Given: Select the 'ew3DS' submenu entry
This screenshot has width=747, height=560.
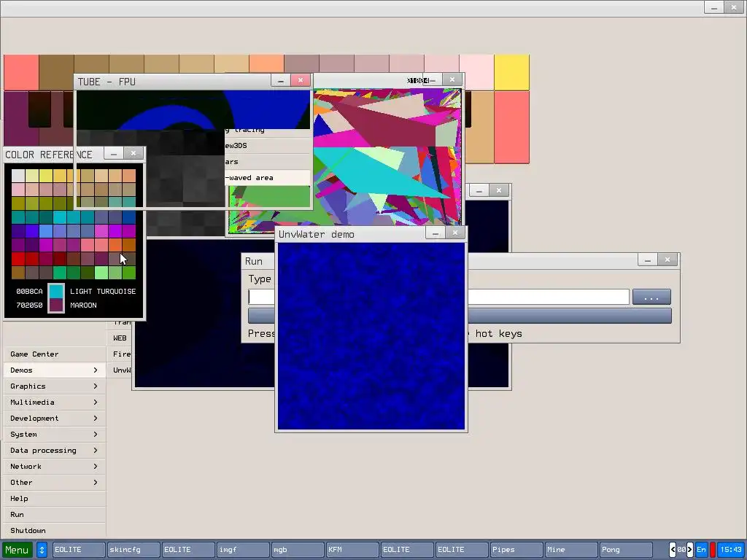Looking at the screenshot, I should point(268,146).
